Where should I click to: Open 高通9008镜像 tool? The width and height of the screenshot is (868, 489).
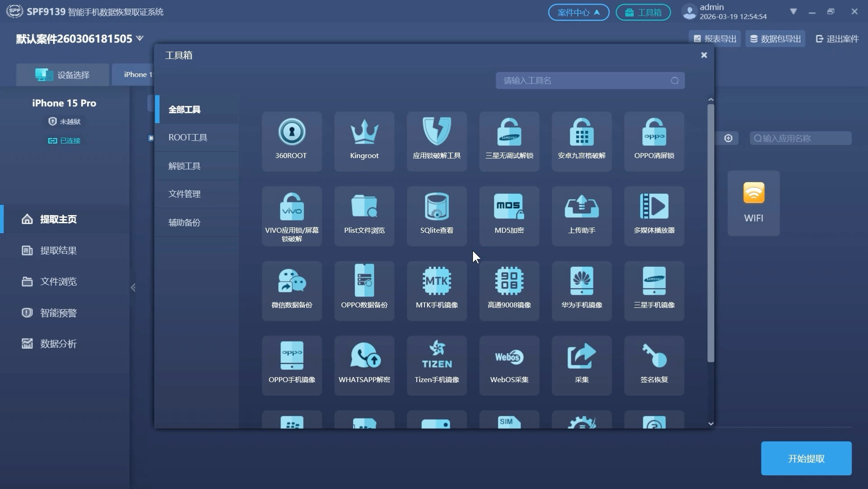point(509,291)
